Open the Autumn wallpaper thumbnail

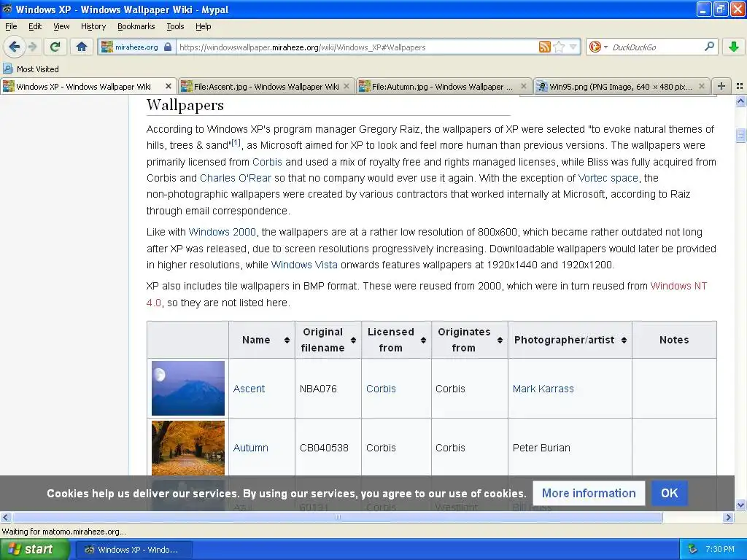(x=187, y=448)
